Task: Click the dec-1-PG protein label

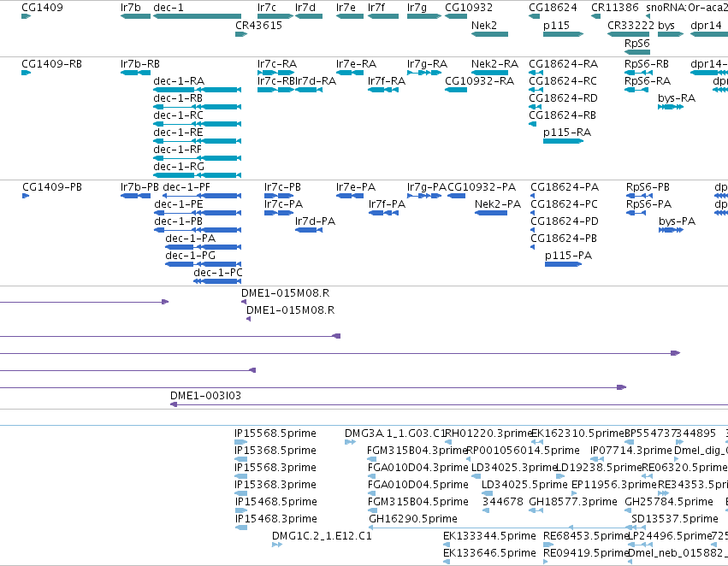Action: [191, 255]
